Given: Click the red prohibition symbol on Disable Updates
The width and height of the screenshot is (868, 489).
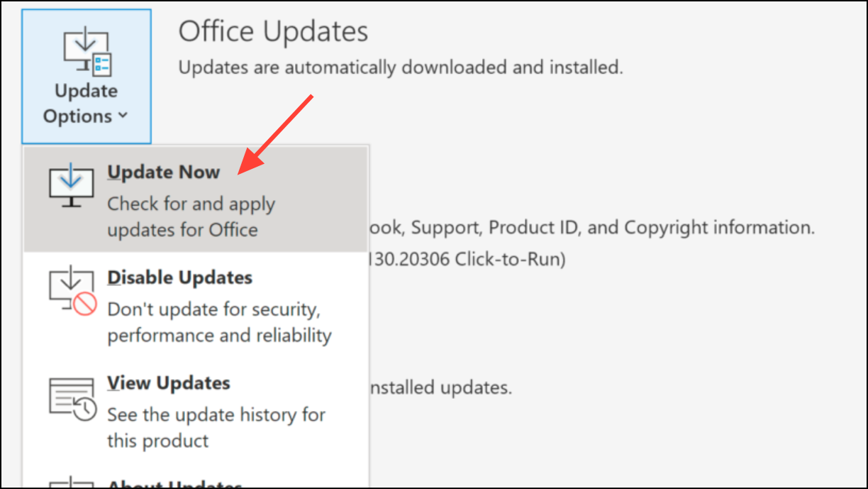Looking at the screenshot, I should point(85,305).
